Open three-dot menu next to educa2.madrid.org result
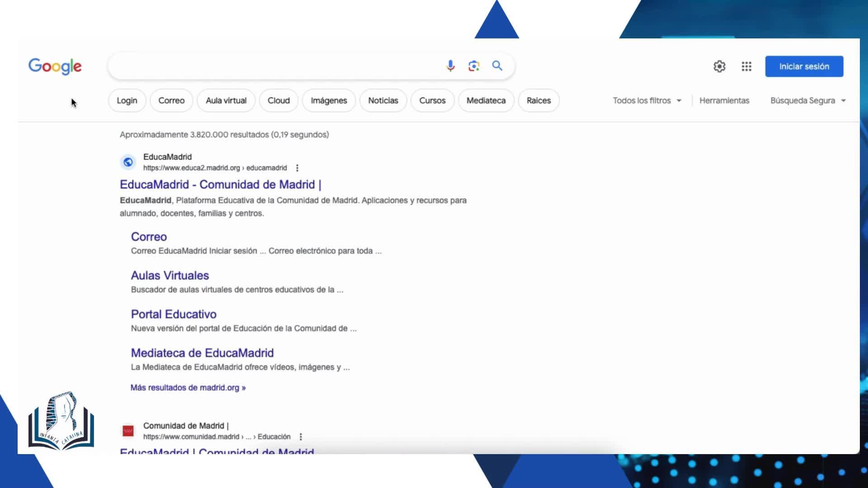The height and width of the screenshot is (488, 868). [297, 168]
